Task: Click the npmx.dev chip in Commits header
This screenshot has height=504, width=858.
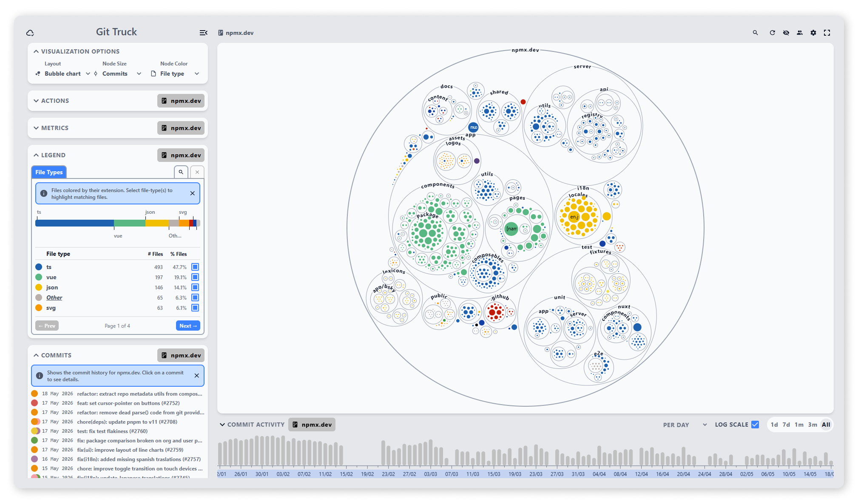Action: (x=181, y=355)
